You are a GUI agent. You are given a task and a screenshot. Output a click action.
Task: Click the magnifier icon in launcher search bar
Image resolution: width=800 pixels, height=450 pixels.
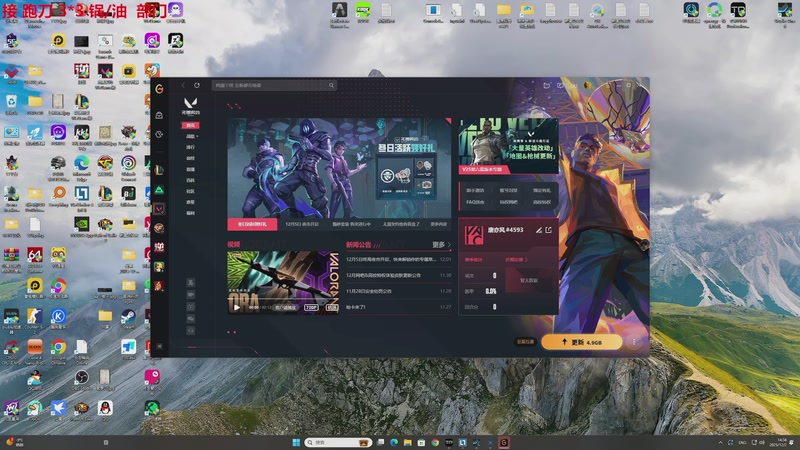tap(331, 85)
